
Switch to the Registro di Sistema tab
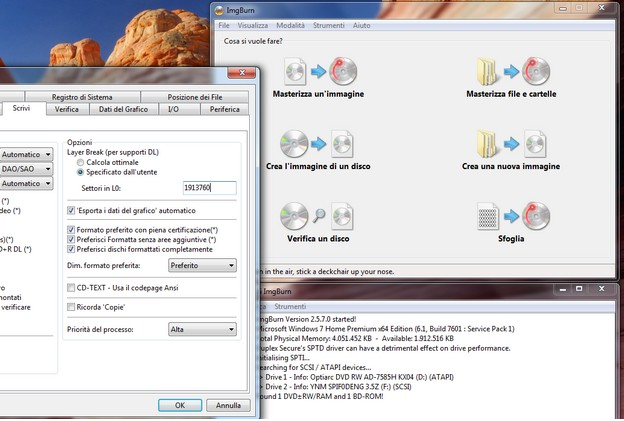82,97
